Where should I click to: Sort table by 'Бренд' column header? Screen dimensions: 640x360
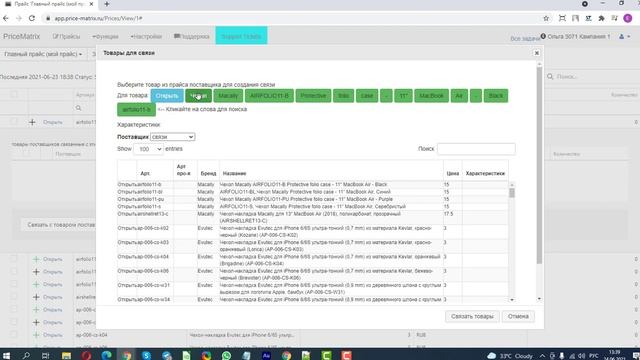pos(208,173)
